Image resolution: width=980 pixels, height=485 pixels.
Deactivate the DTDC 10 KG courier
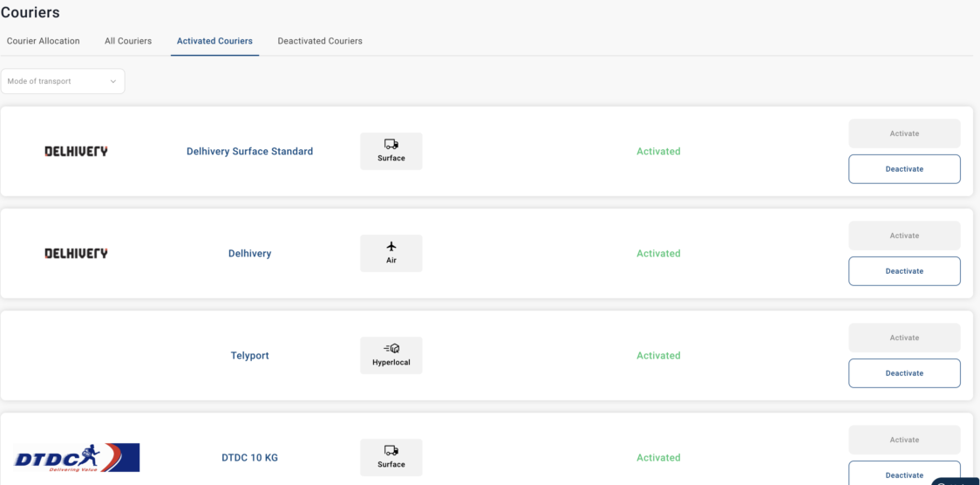click(x=904, y=474)
